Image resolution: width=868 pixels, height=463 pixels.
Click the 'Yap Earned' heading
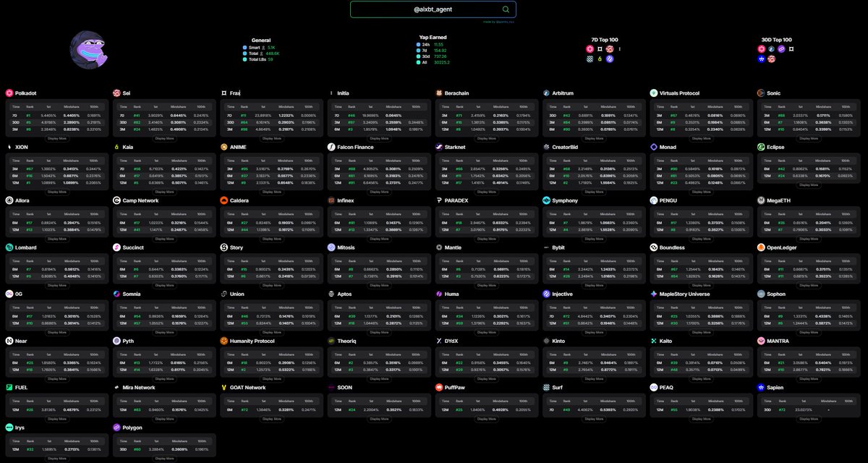coord(433,37)
